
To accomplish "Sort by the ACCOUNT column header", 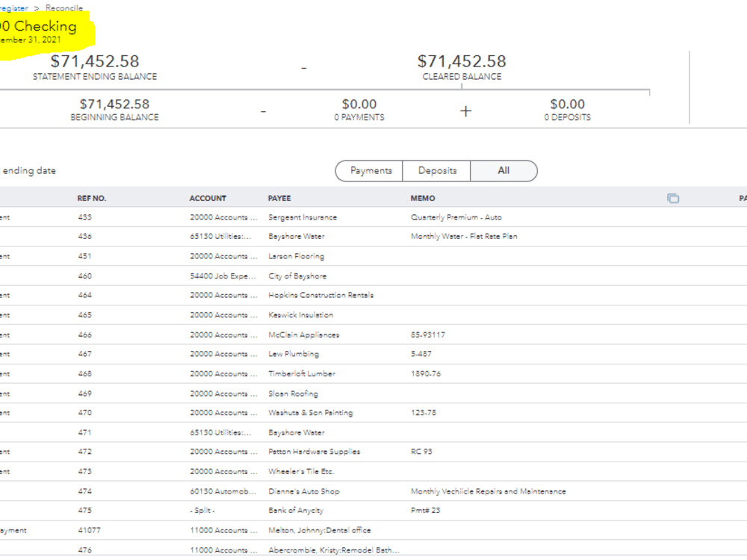I will (208, 198).
